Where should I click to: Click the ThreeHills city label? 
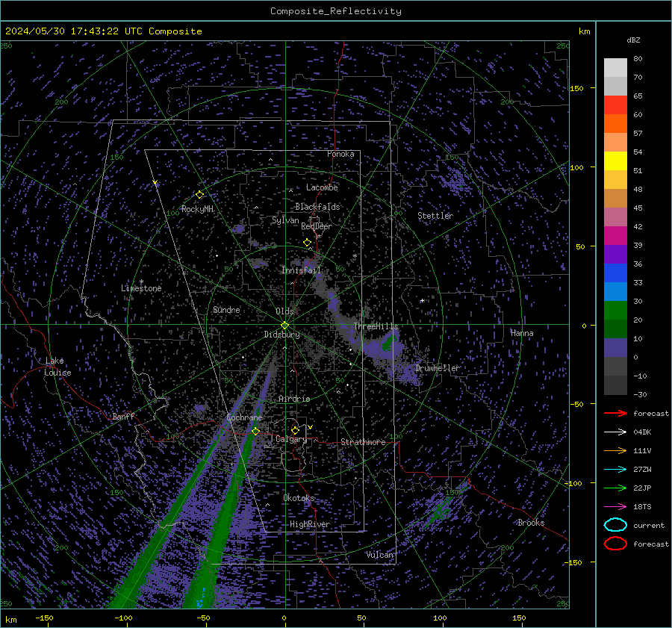[x=376, y=326]
